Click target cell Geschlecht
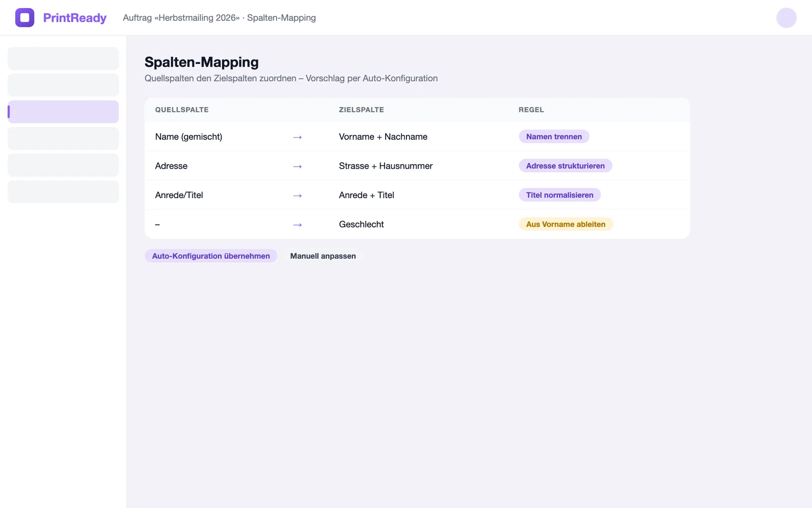 click(361, 224)
